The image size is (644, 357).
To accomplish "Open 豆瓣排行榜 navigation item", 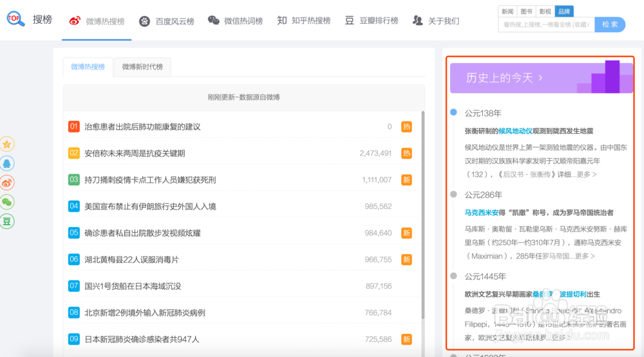I will (372, 21).
